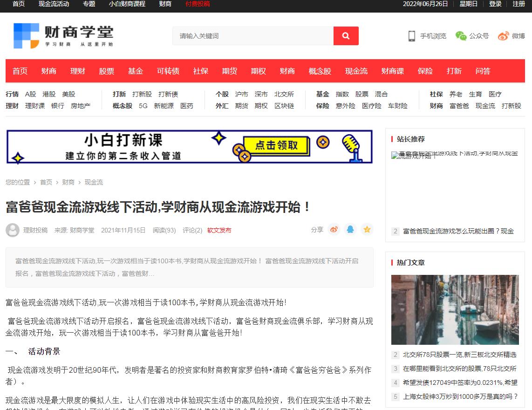The height and width of the screenshot is (410, 532).
Task: Open 希望发债127049中签率 hot article
Action: point(460,383)
